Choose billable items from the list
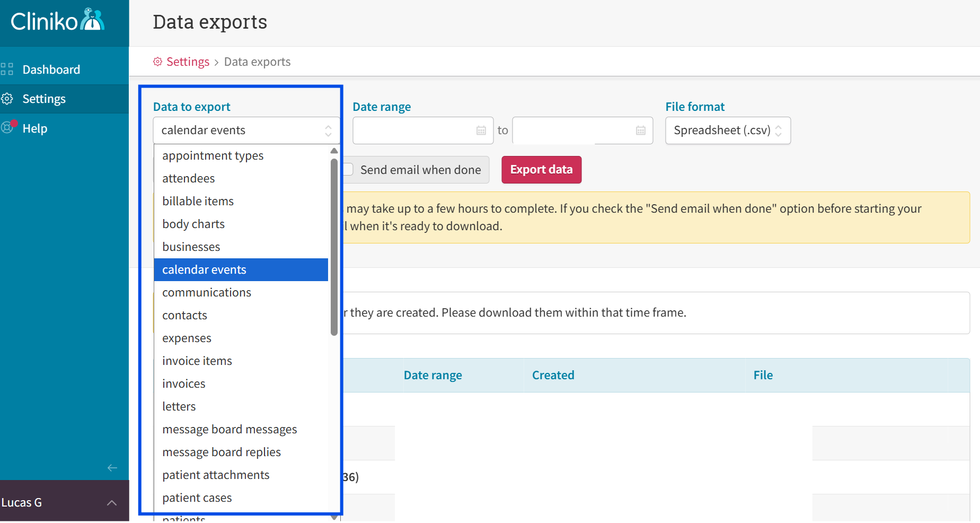Screen dimensions: 980x523 pos(241,202)
